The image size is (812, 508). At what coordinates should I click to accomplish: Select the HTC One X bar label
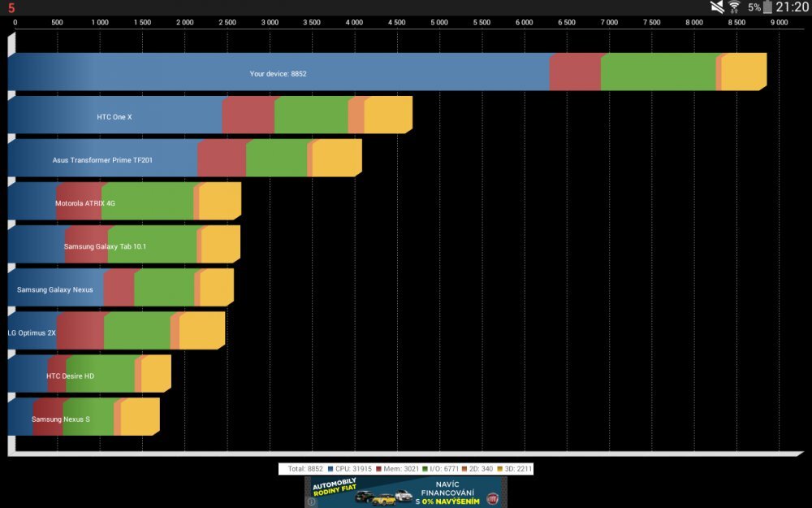(x=114, y=117)
